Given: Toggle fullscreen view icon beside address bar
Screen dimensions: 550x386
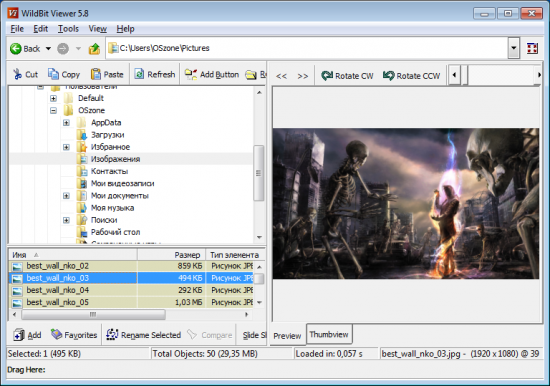Looking at the screenshot, I should tap(532, 48).
